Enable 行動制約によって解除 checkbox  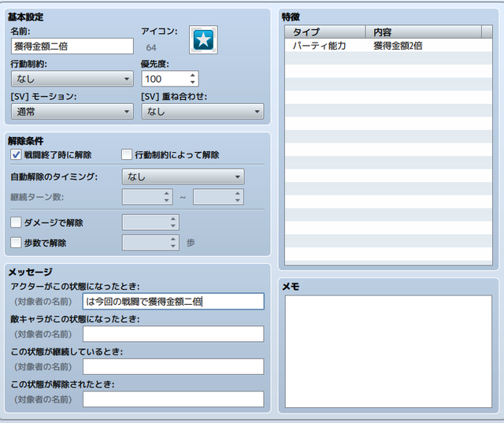click(127, 154)
